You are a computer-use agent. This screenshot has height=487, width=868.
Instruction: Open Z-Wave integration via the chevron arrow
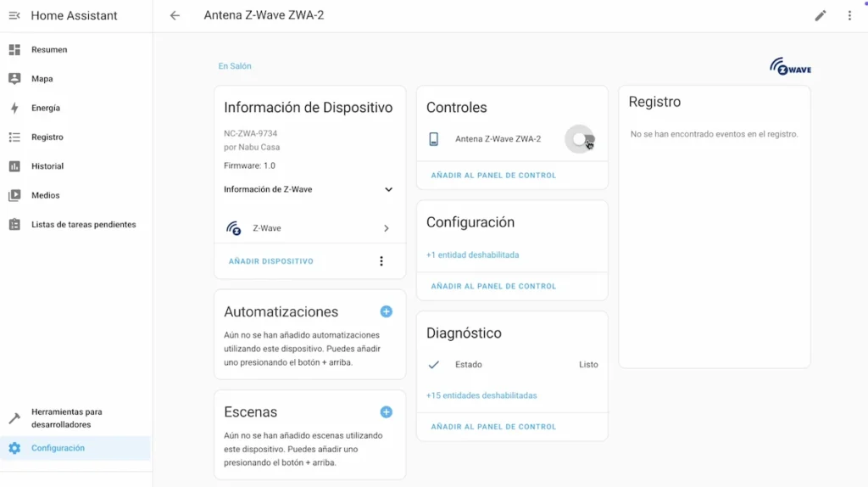click(387, 228)
